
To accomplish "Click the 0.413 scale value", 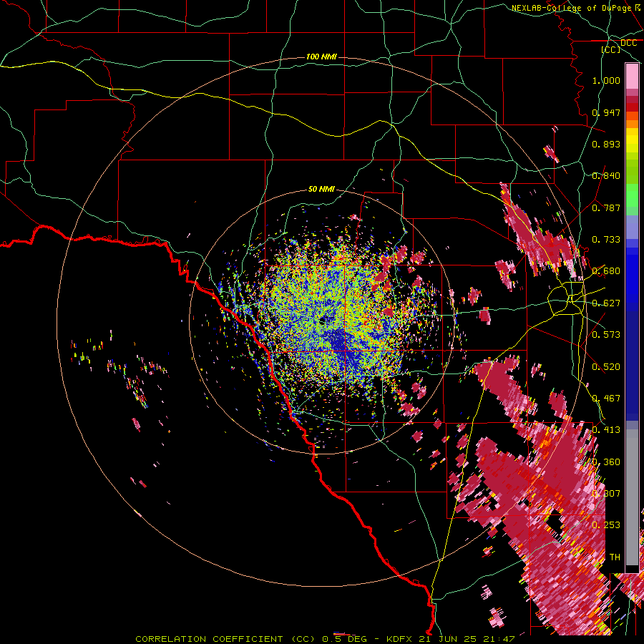I will (x=606, y=430).
